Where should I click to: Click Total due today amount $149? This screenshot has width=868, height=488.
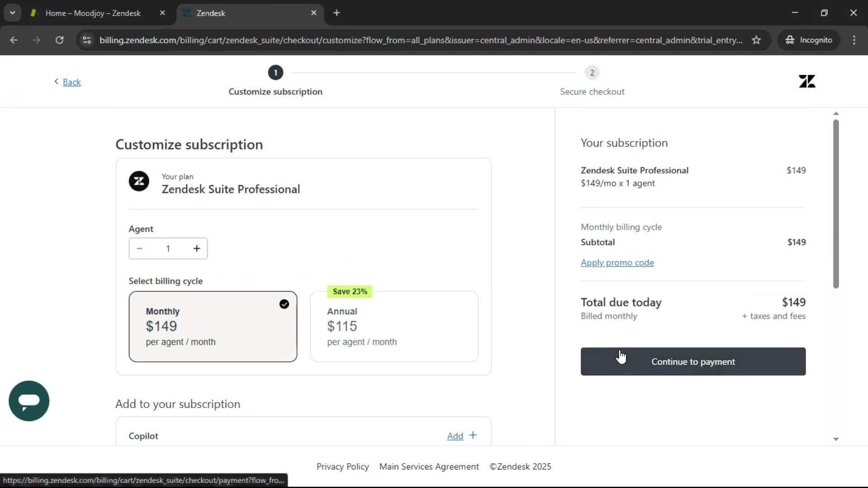(794, 302)
